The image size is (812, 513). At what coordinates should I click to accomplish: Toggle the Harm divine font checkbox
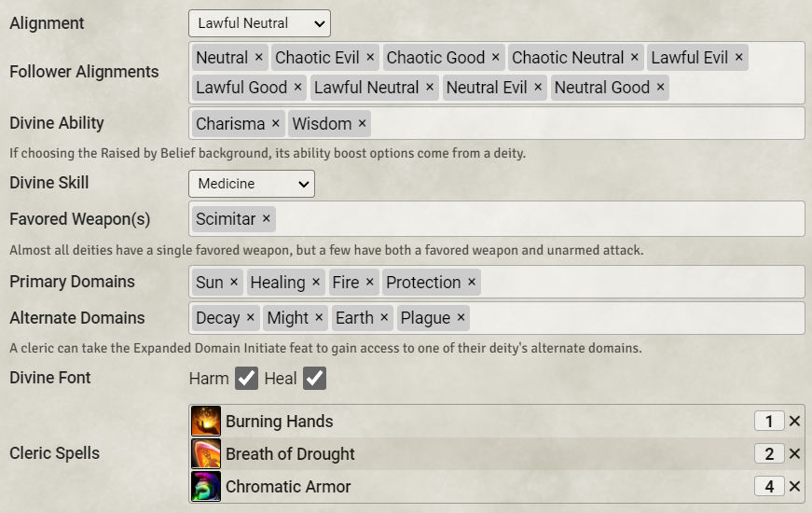tap(246, 379)
